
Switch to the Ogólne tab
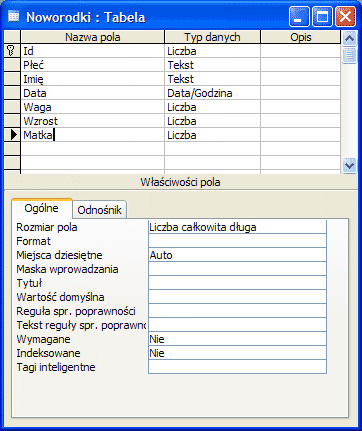(42, 208)
